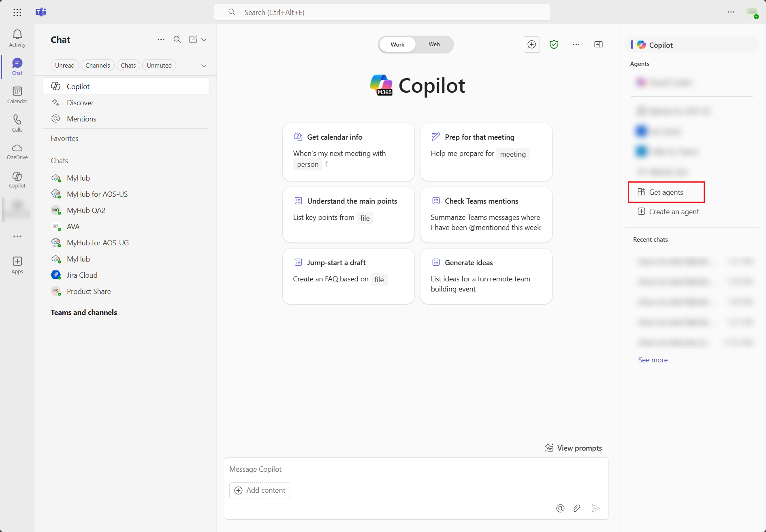
Task: Collapse the Copilot side panel icon
Action: (598, 45)
